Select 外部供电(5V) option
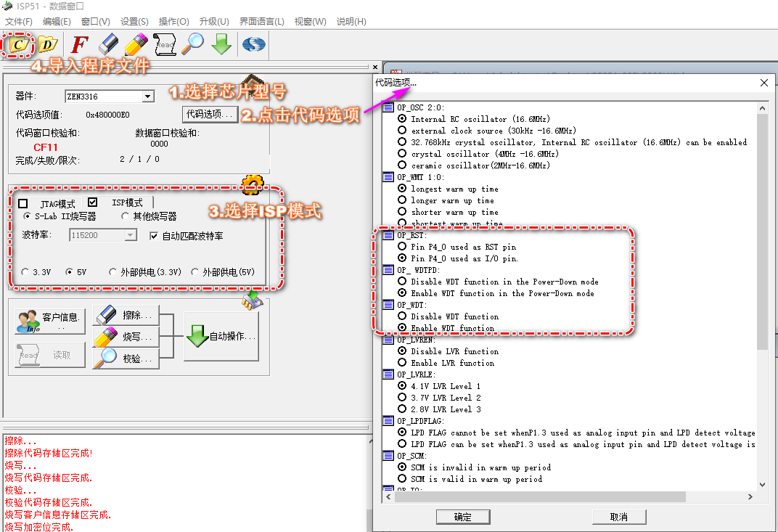This screenshot has height=532, width=778. (x=195, y=272)
